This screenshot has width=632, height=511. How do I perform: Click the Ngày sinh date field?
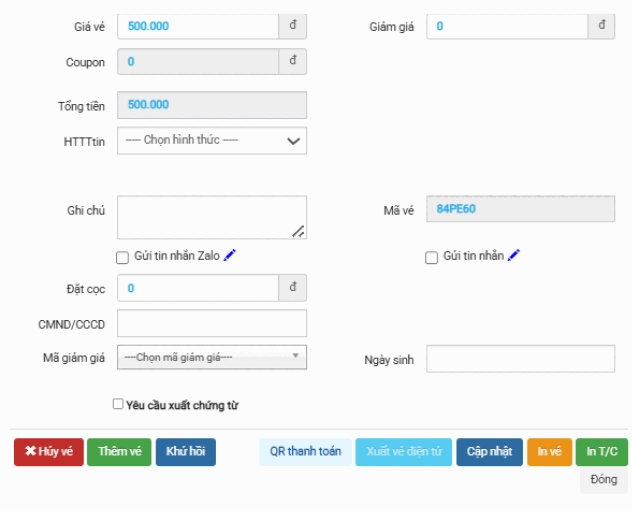(x=520, y=359)
